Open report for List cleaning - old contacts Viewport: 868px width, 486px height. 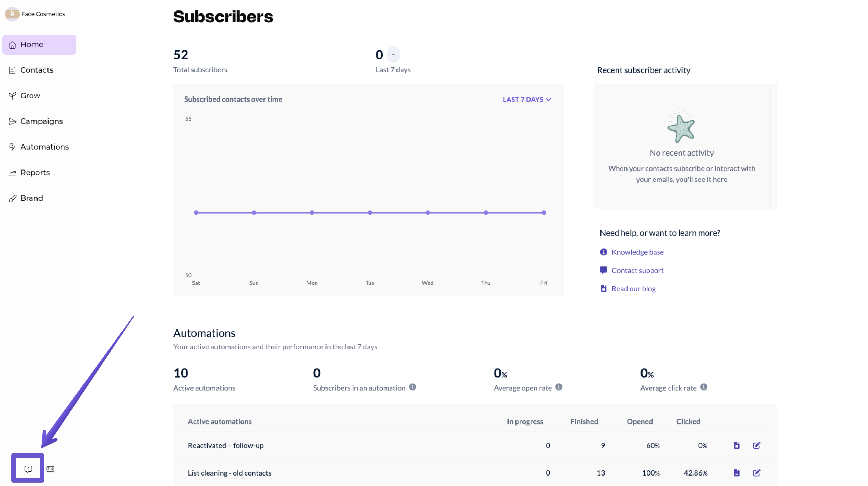click(x=737, y=472)
